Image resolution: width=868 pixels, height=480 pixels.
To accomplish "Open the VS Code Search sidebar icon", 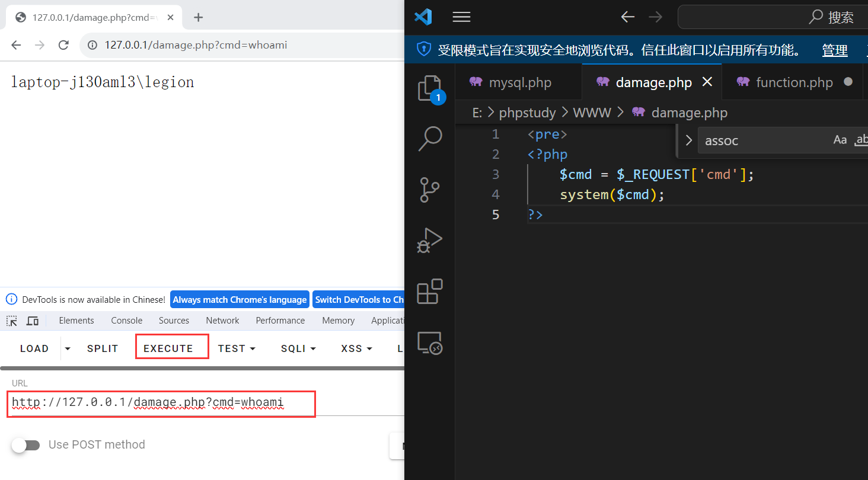I will [430, 139].
